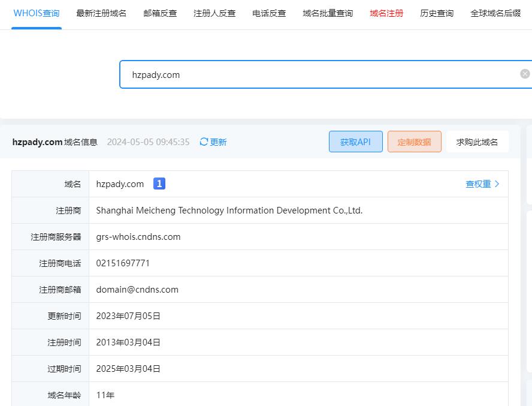532x406 pixels.
Task: Open the 电话反查 tab
Action: click(x=269, y=13)
